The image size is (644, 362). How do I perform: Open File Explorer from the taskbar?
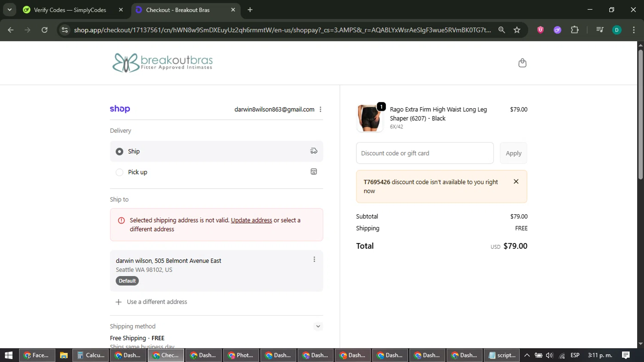pyautogui.click(x=64, y=355)
